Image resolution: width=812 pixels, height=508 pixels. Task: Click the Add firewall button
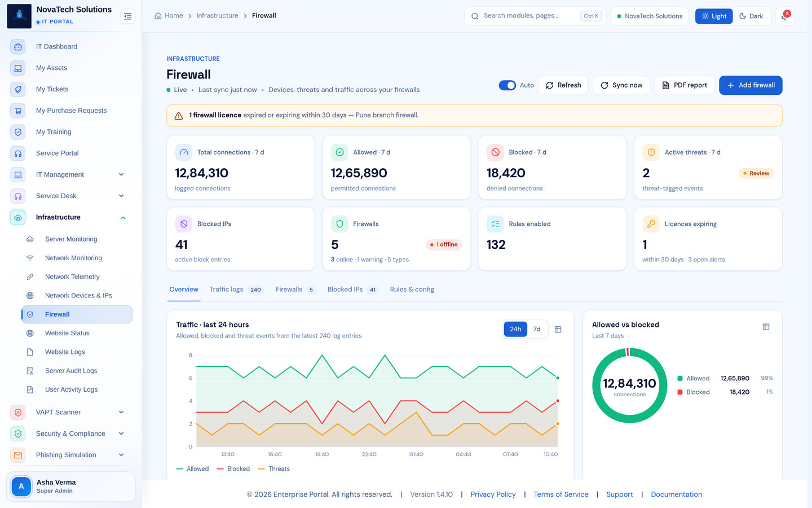(751, 85)
